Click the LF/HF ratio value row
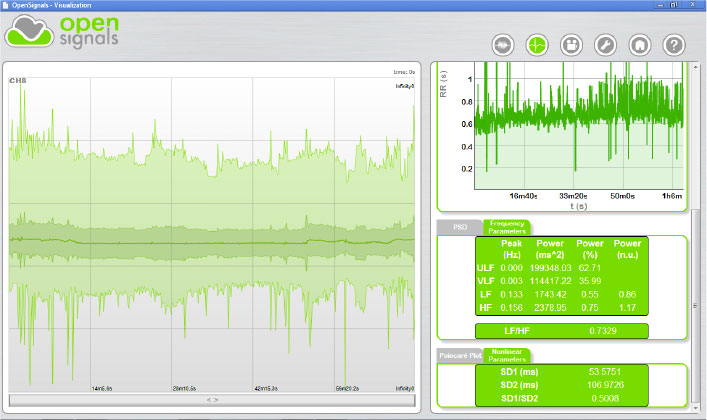 coord(561,330)
